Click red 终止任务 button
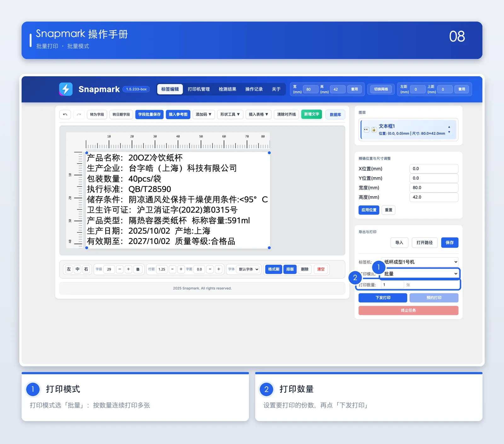Image resolution: width=504 pixels, height=444 pixels. coord(409,310)
